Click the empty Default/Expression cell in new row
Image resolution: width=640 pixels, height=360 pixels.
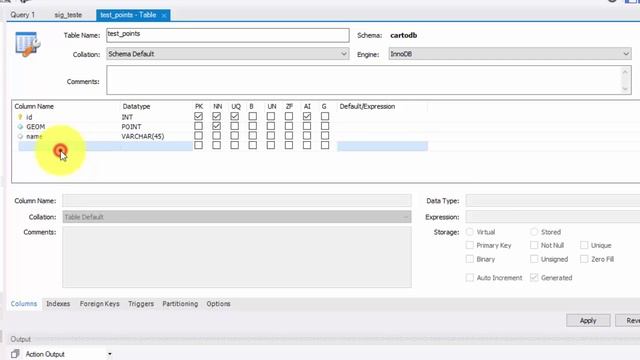pyautogui.click(x=382, y=146)
